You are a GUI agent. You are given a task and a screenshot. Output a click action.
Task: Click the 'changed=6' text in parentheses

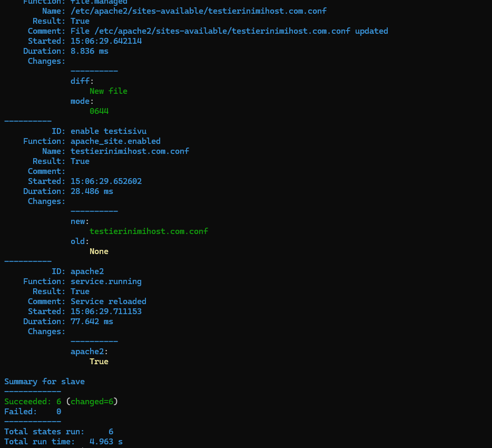pyautogui.click(x=92, y=402)
